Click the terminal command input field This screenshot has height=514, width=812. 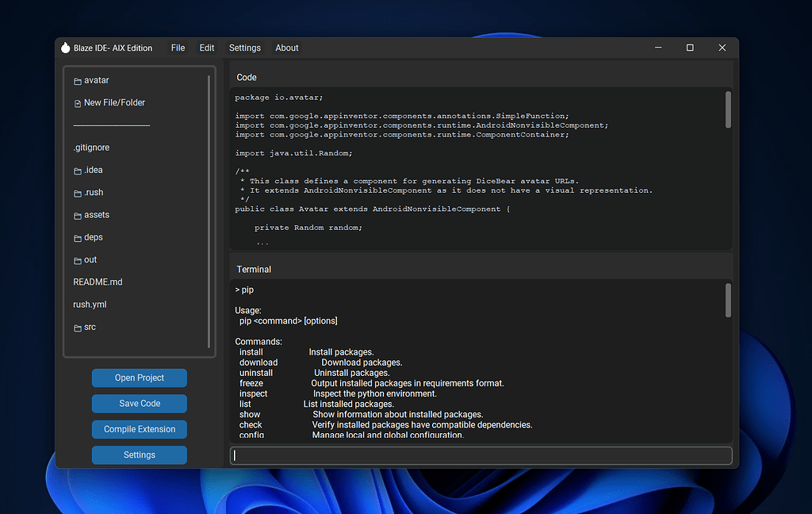481,455
